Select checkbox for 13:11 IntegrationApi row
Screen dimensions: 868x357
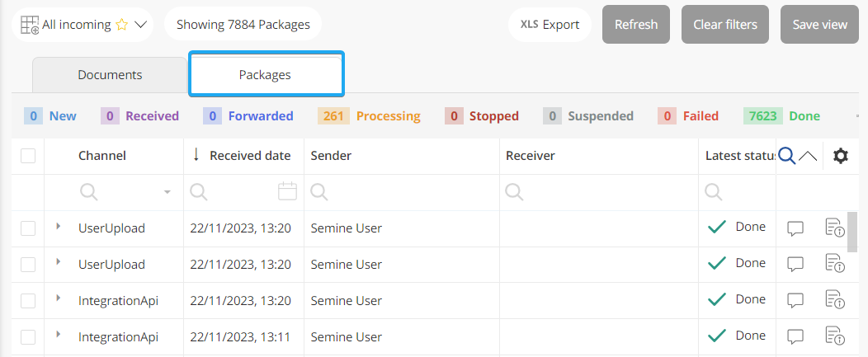28,336
